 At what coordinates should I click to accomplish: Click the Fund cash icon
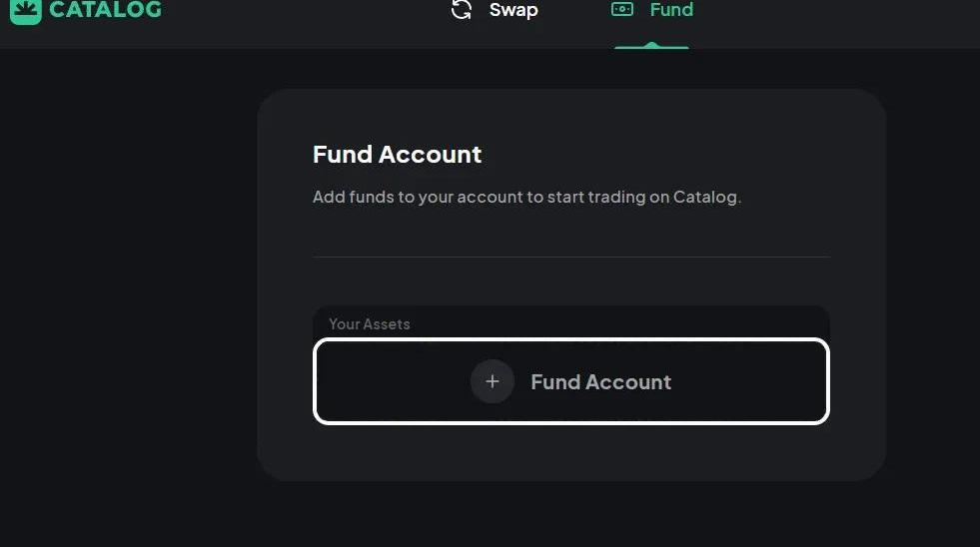click(622, 10)
